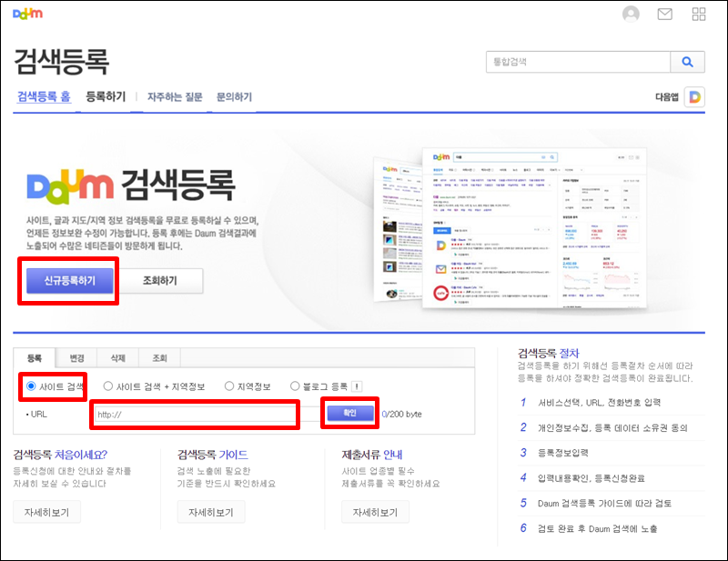Viewport: 728px width, 561px height.
Task: Select the 블로그 등록 radio button
Action: click(295, 386)
